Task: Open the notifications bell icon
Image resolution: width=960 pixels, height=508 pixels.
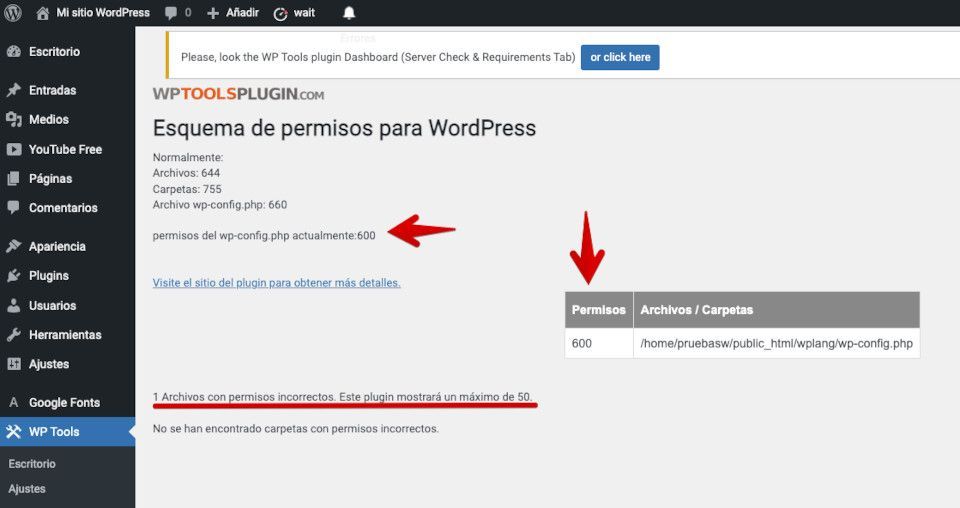Action: [x=349, y=13]
